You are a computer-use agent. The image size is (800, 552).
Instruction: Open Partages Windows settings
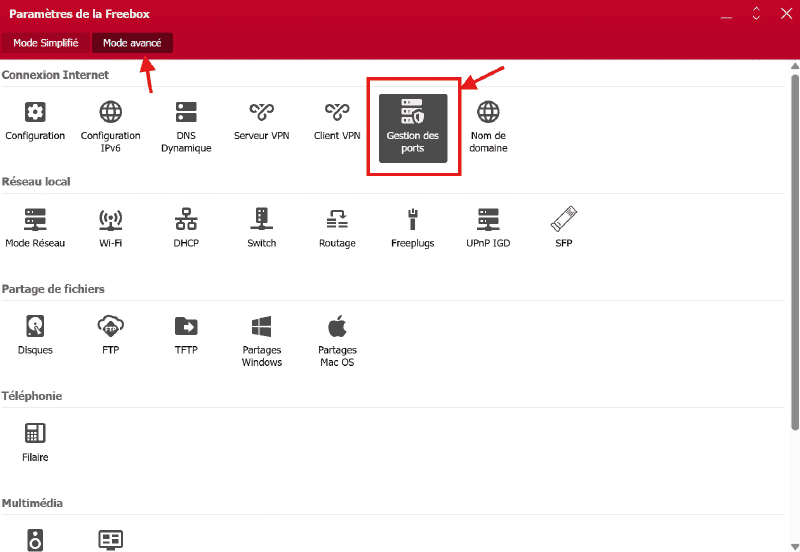tap(262, 341)
